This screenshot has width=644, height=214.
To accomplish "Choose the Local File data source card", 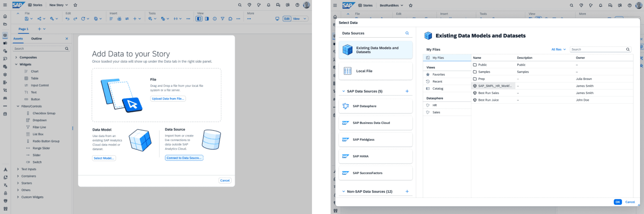I will 376,71.
